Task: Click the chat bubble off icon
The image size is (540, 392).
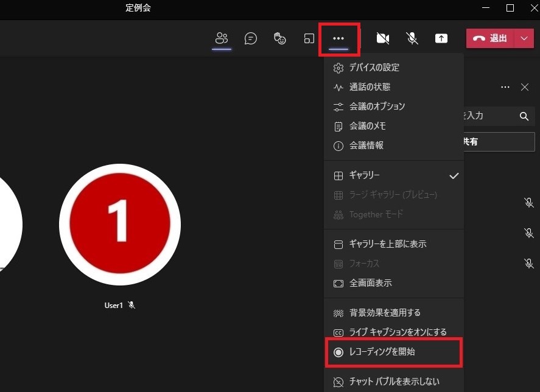Action: pyautogui.click(x=338, y=382)
